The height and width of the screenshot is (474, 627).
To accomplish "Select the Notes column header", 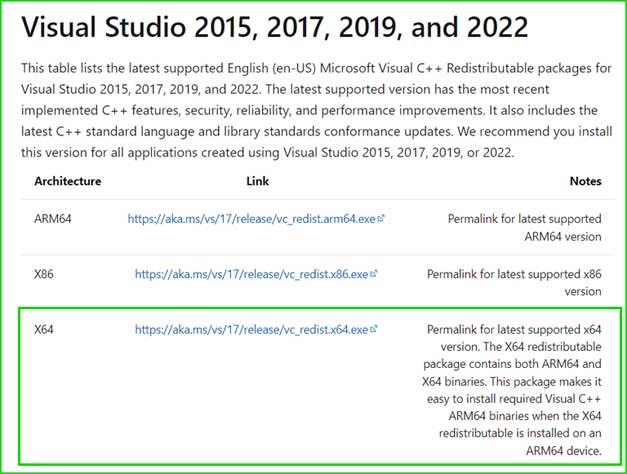I will (585, 181).
